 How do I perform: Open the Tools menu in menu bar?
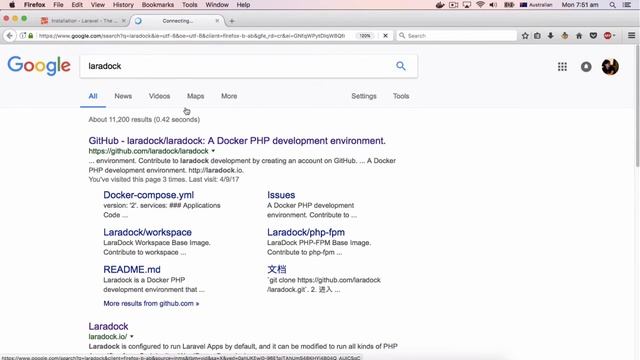[189, 5]
